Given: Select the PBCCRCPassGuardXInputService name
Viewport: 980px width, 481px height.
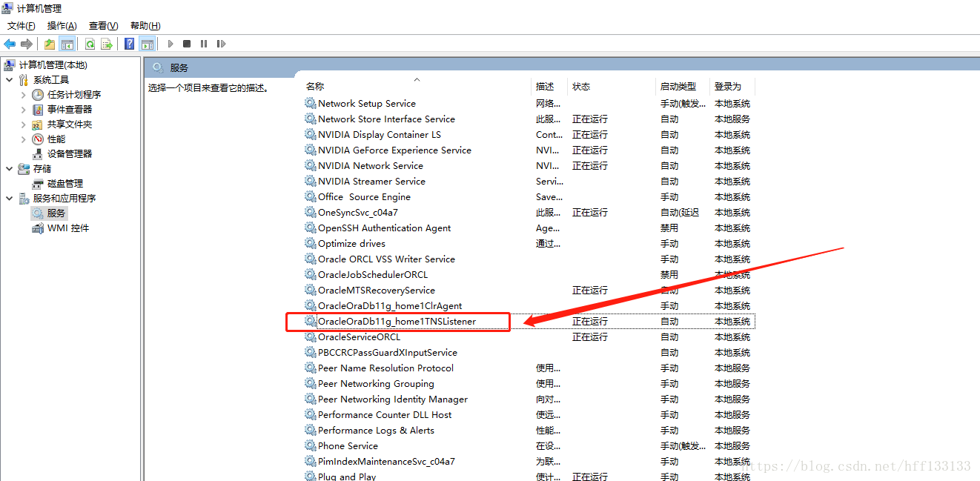Looking at the screenshot, I should coord(388,352).
